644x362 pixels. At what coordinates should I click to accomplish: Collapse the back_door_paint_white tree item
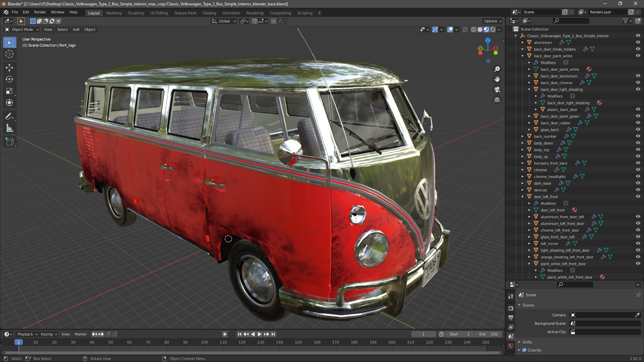pyautogui.click(x=523, y=56)
